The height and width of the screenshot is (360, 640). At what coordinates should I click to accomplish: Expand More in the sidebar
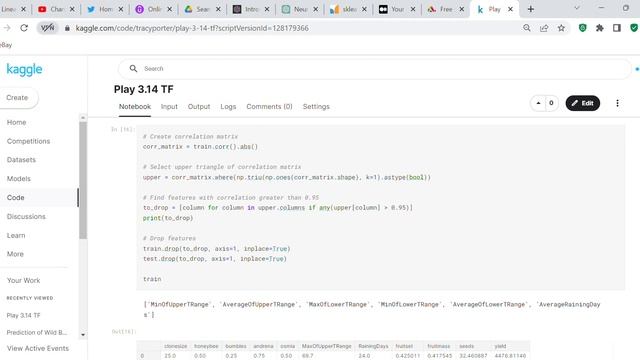coord(15,254)
